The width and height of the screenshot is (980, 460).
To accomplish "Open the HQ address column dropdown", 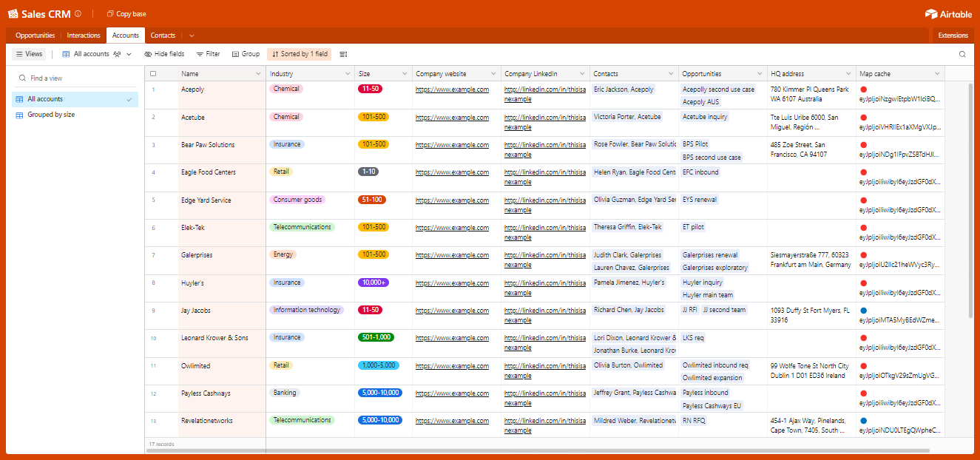I will (848, 74).
